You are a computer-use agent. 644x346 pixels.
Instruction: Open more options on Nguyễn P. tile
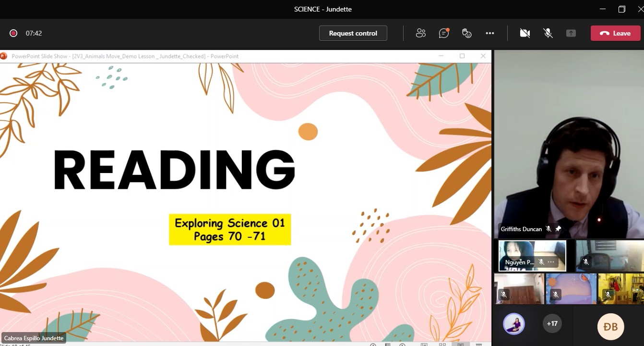551,262
